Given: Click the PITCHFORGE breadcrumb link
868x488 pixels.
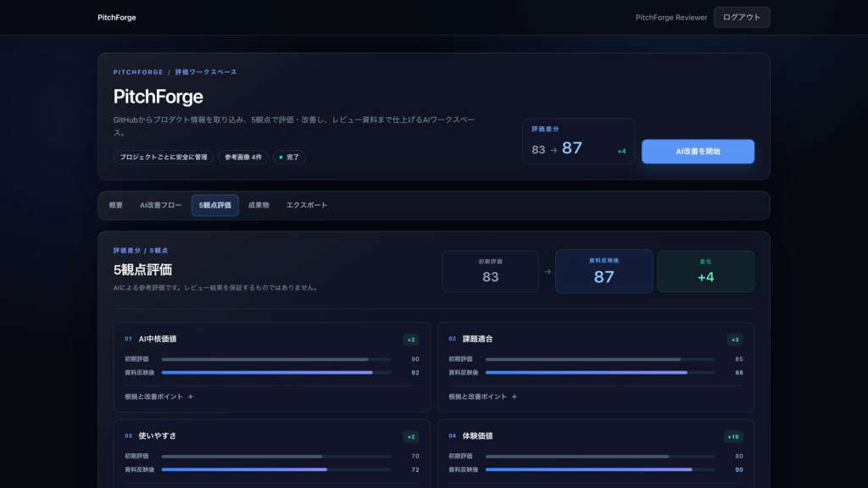Looking at the screenshot, I should coord(138,73).
